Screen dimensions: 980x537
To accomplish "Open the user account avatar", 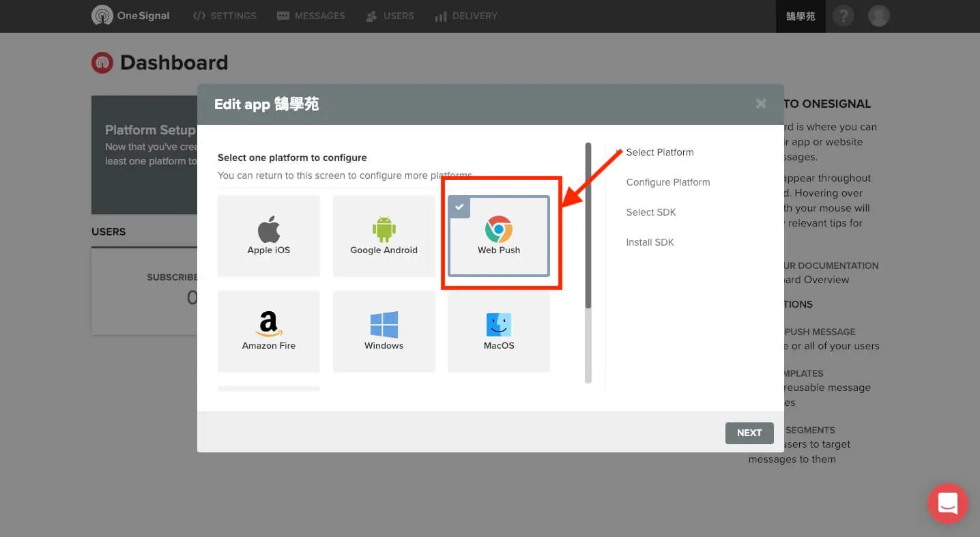I will click(x=879, y=16).
